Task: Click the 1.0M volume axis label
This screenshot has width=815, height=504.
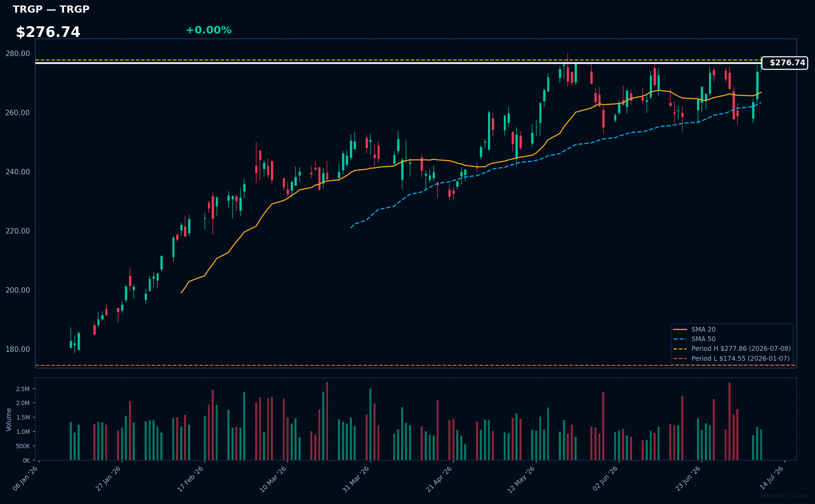Action: coord(23,432)
